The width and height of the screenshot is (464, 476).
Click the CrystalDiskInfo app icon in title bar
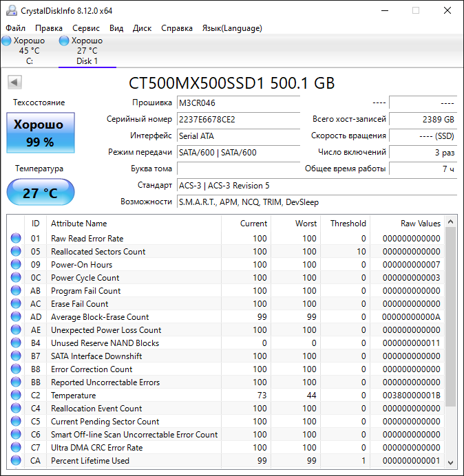[10, 10]
